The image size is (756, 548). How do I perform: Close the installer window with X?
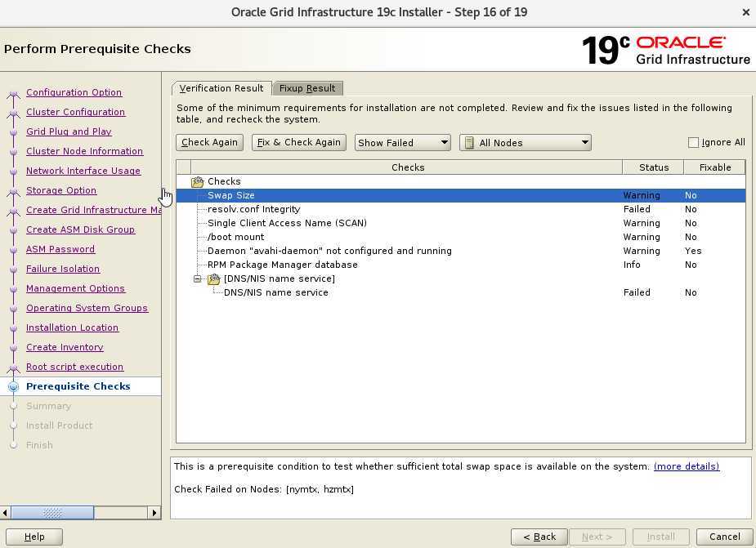pos(745,12)
